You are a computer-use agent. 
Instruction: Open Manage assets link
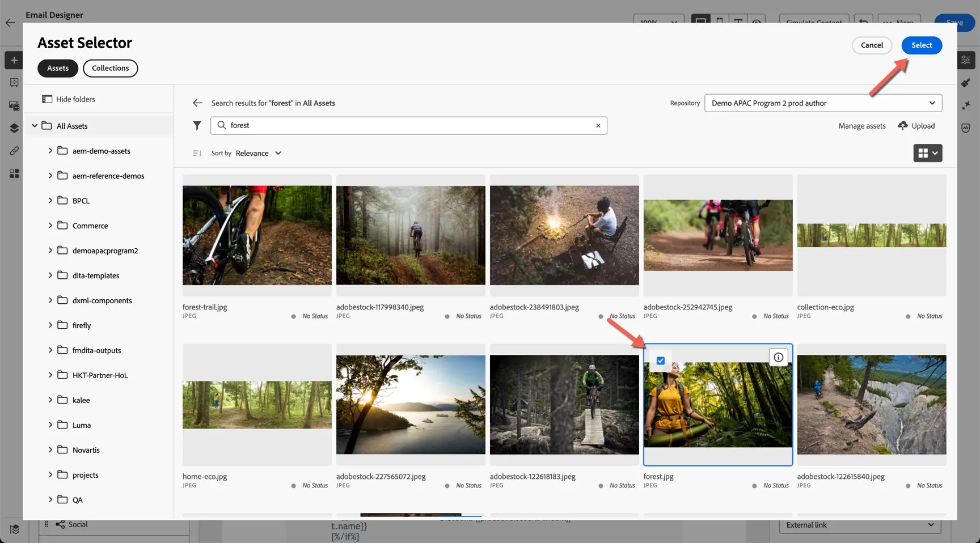(862, 126)
